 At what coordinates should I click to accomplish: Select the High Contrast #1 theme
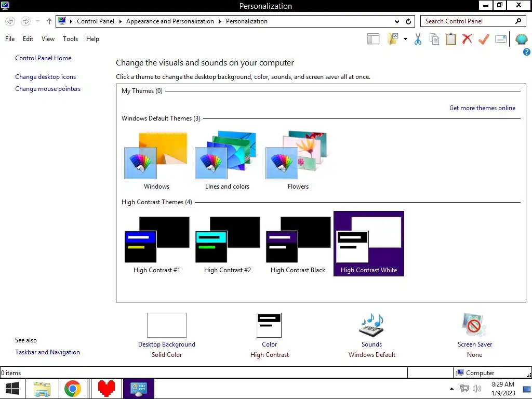[x=156, y=244]
